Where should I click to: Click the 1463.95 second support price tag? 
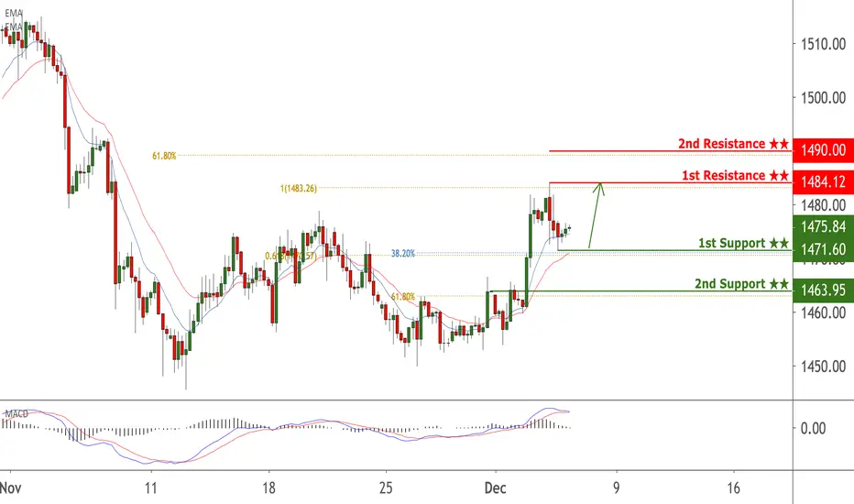823,290
